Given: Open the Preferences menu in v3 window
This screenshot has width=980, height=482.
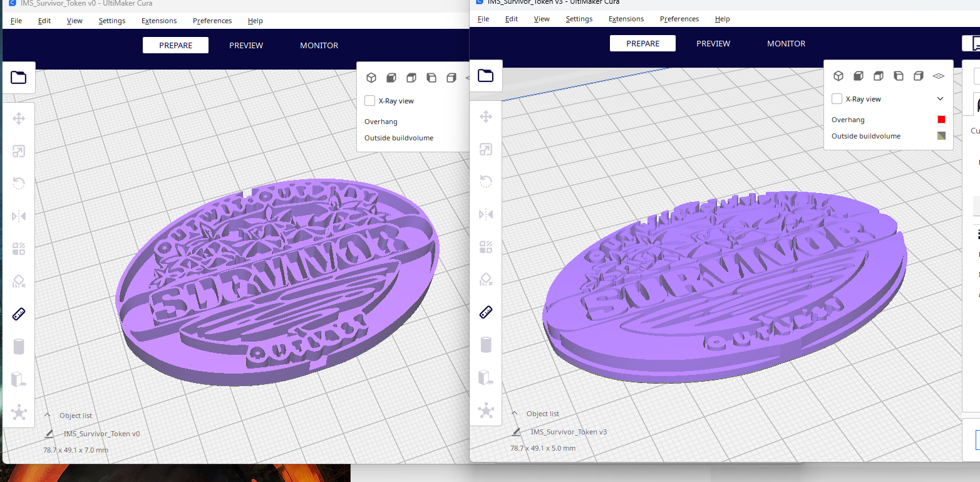Looking at the screenshot, I should (x=679, y=19).
